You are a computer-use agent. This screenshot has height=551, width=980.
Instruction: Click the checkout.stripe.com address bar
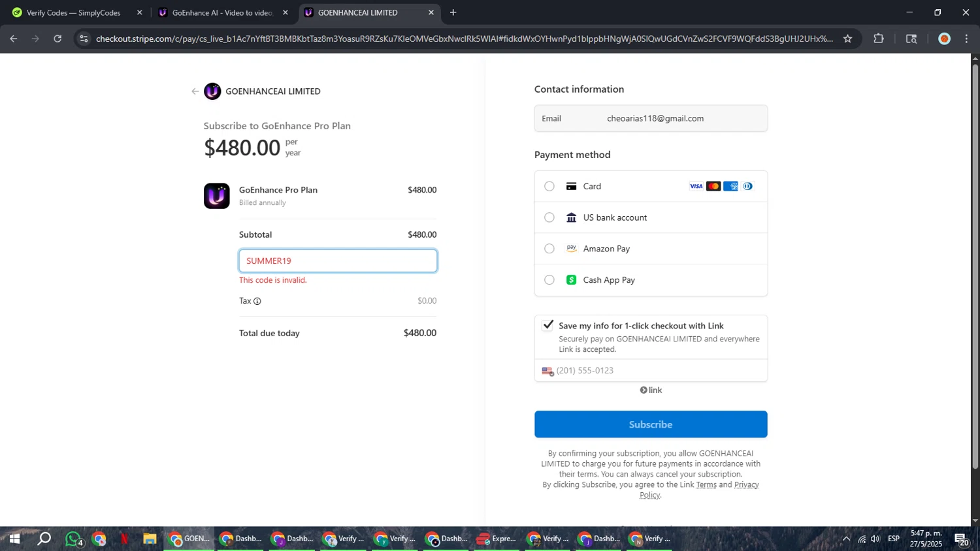pyautogui.click(x=464, y=39)
